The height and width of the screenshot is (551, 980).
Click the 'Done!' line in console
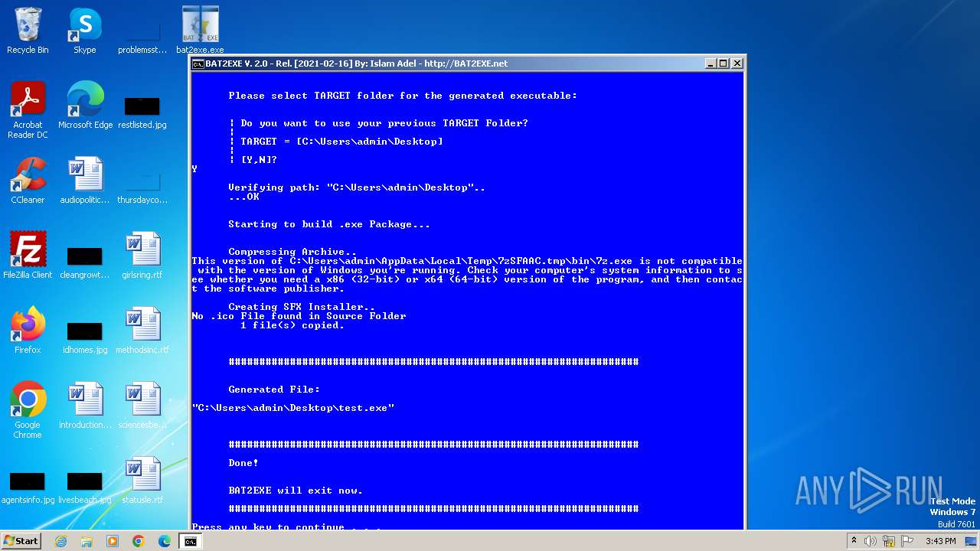coord(243,463)
